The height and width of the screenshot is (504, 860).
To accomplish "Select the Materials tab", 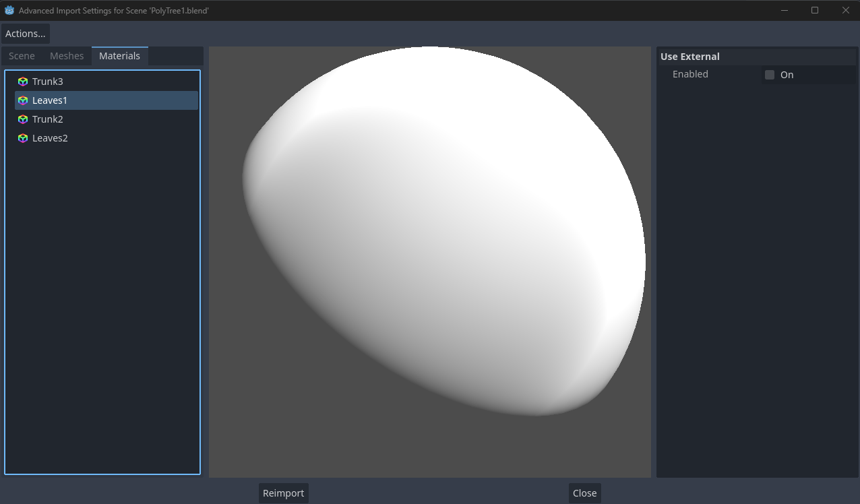I will pos(120,56).
